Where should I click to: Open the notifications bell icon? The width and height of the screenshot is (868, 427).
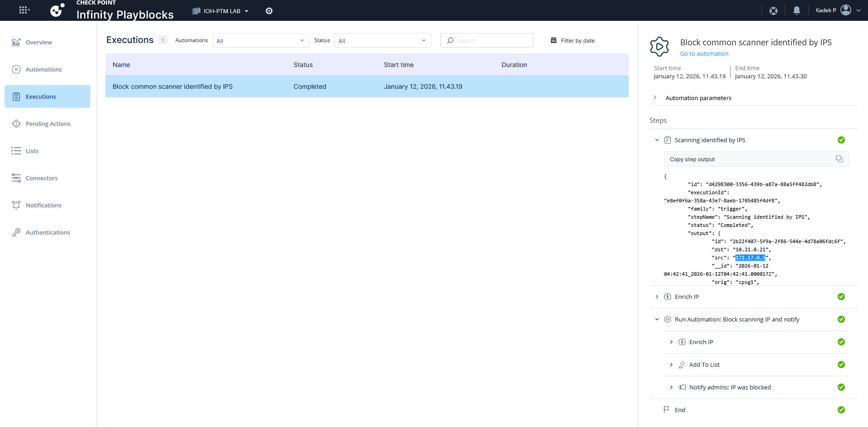pos(797,10)
